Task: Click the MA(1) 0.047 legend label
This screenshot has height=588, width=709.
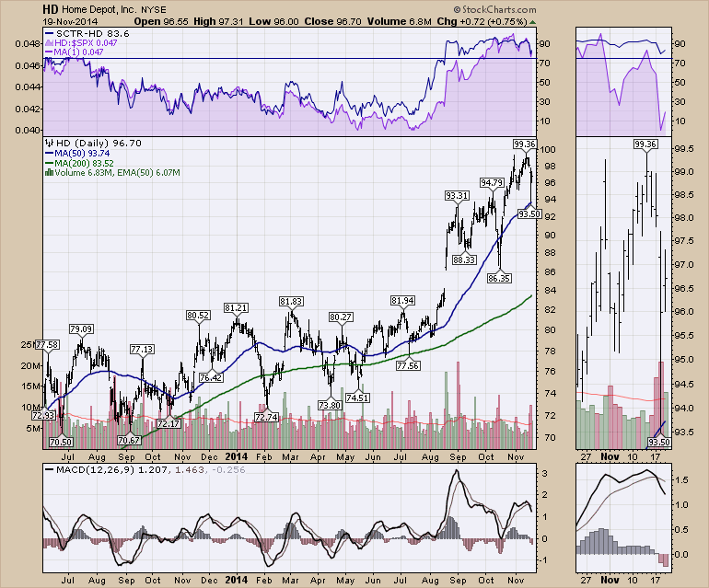Action: [x=75, y=52]
